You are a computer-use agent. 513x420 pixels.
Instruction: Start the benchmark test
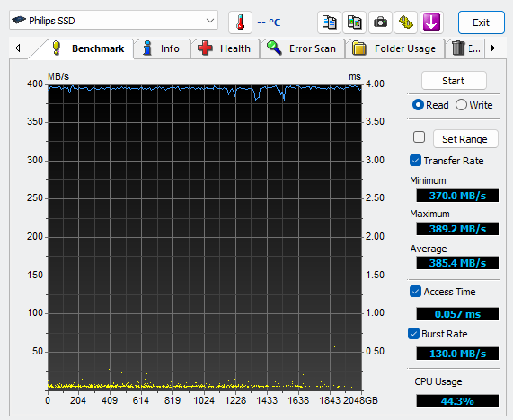pyautogui.click(x=454, y=81)
